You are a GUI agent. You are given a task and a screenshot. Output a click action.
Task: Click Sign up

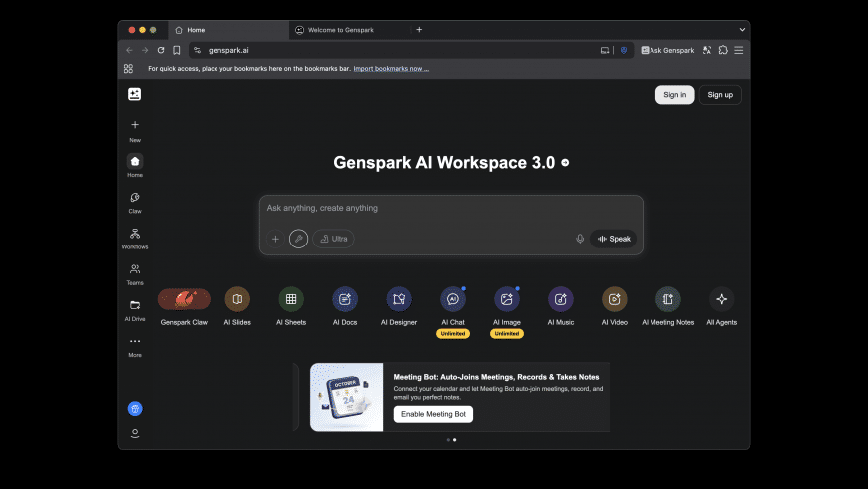(720, 95)
